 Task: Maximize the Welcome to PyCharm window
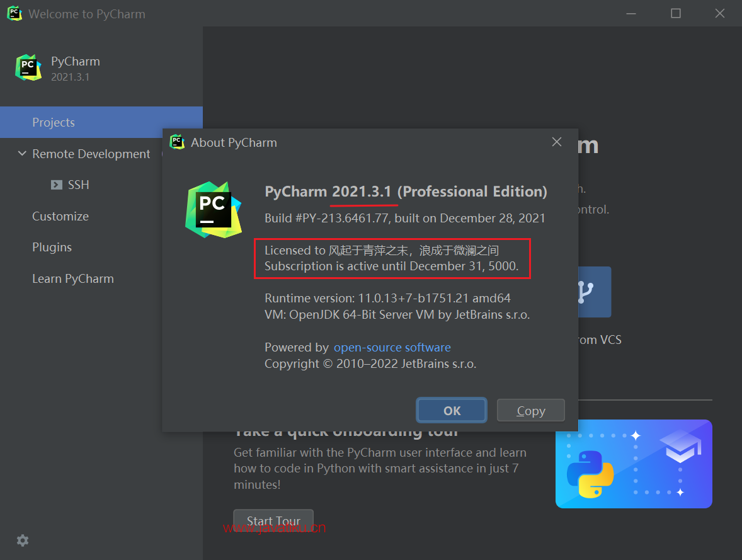pyautogui.click(x=675, y=13)
